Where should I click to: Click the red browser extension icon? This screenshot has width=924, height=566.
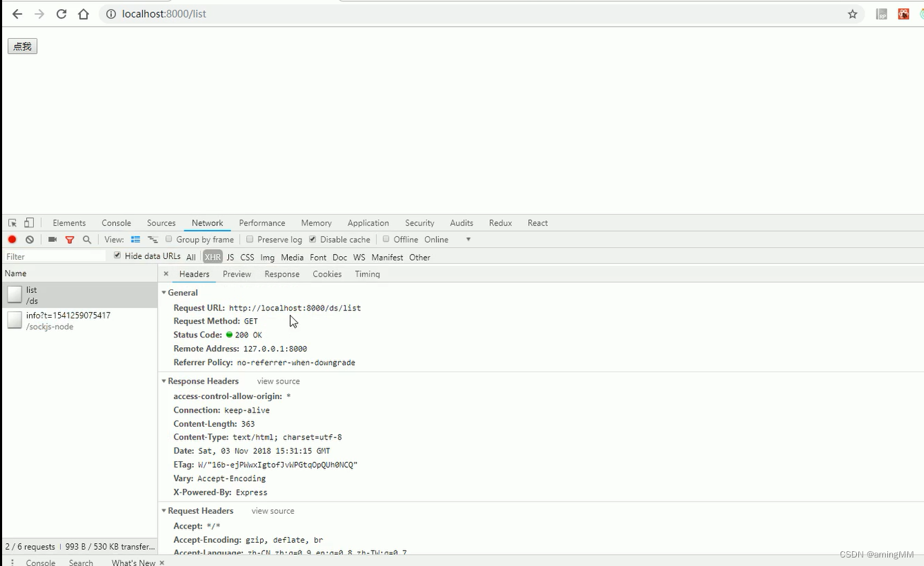[903, 14]
